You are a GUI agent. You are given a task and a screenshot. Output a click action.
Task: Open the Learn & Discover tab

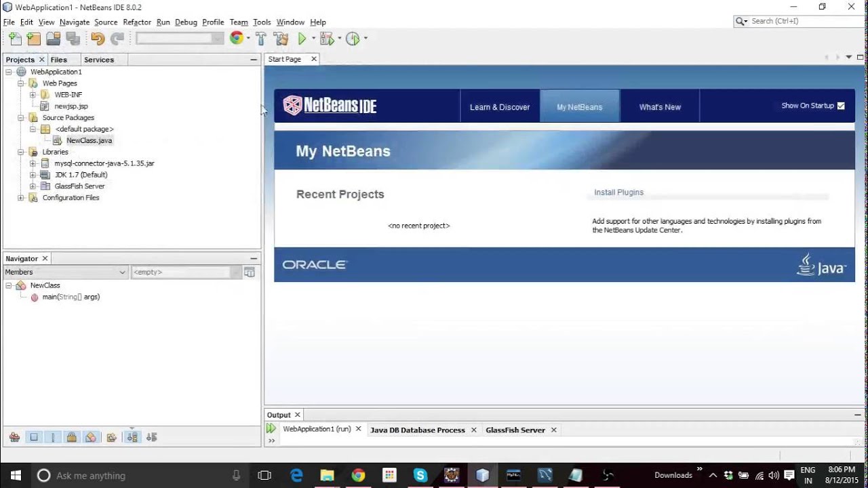point(500,106)
